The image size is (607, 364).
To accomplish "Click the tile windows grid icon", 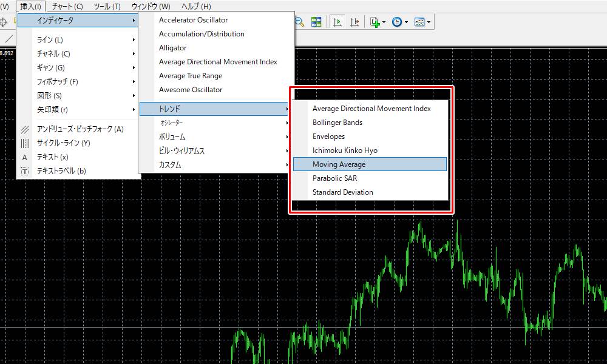I will [x=316, y=22].
